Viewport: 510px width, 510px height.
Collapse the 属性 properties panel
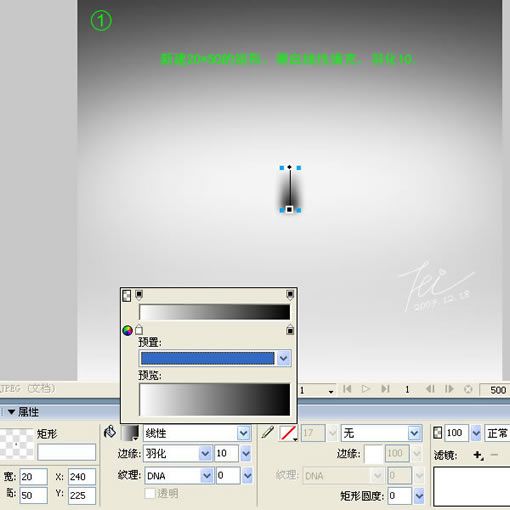click(x=11, y=412)
